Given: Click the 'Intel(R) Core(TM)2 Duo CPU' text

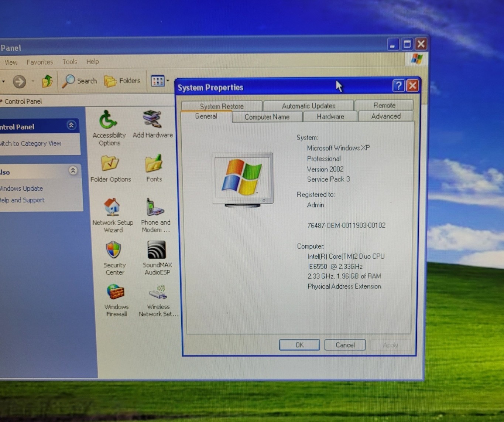Looking at the screenshot, I should click(346, 256).
